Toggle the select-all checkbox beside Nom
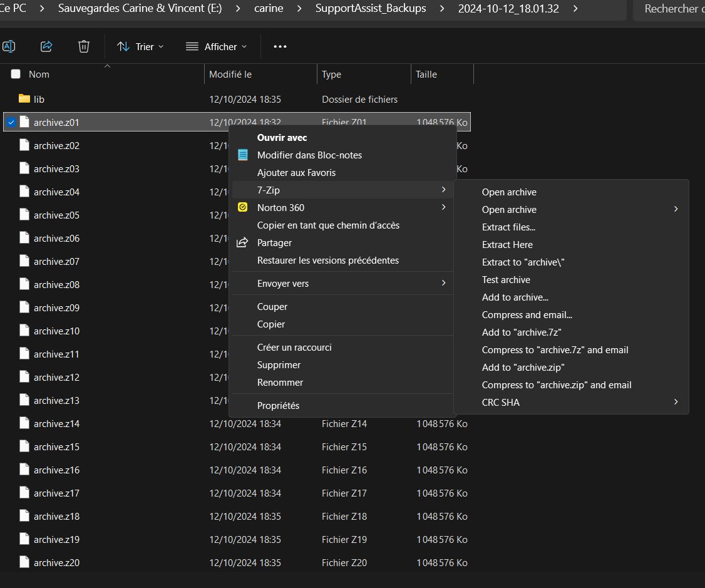Screen dimensions: 705x588 (x=16, y=74)
